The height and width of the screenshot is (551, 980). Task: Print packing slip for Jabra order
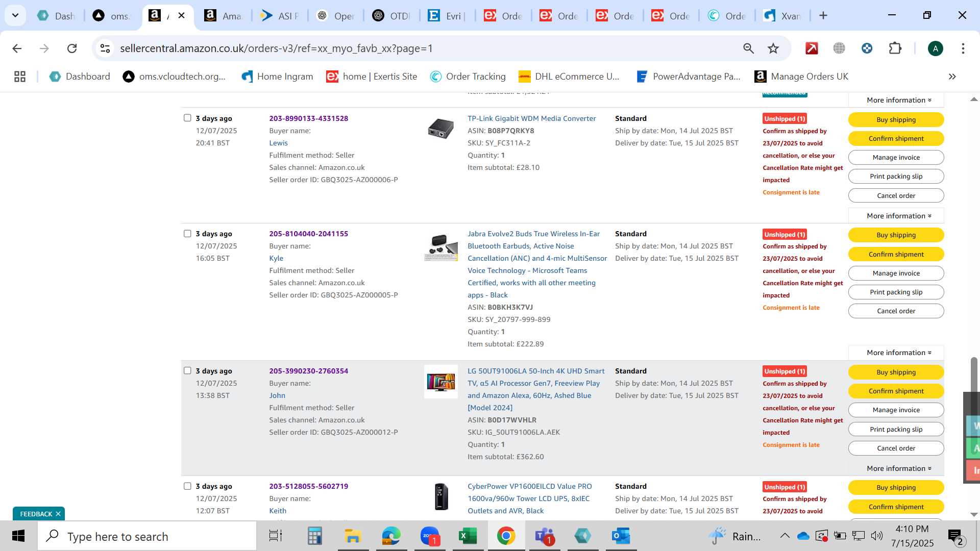896,292
